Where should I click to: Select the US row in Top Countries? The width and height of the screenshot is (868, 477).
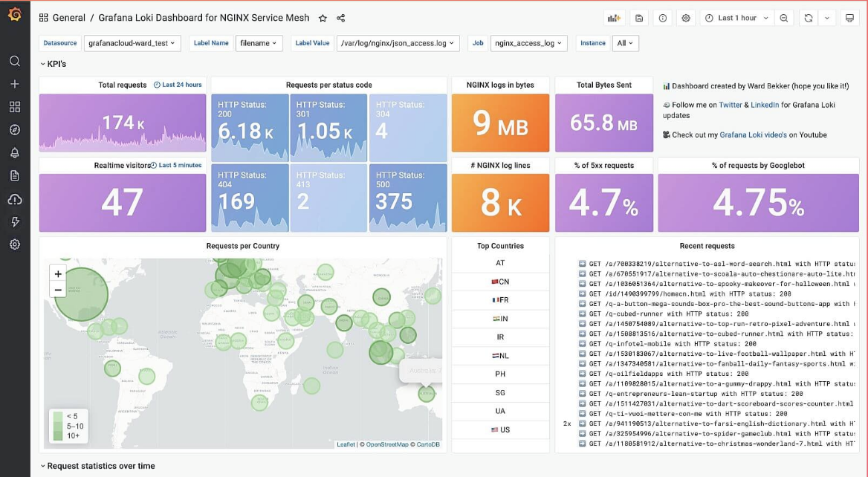tap(500, 429)
